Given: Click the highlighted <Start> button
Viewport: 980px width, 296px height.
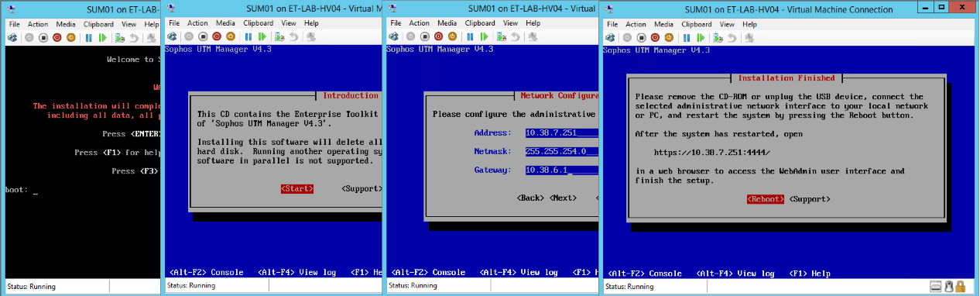Looking at the screenshot, I should coord(297,188).
